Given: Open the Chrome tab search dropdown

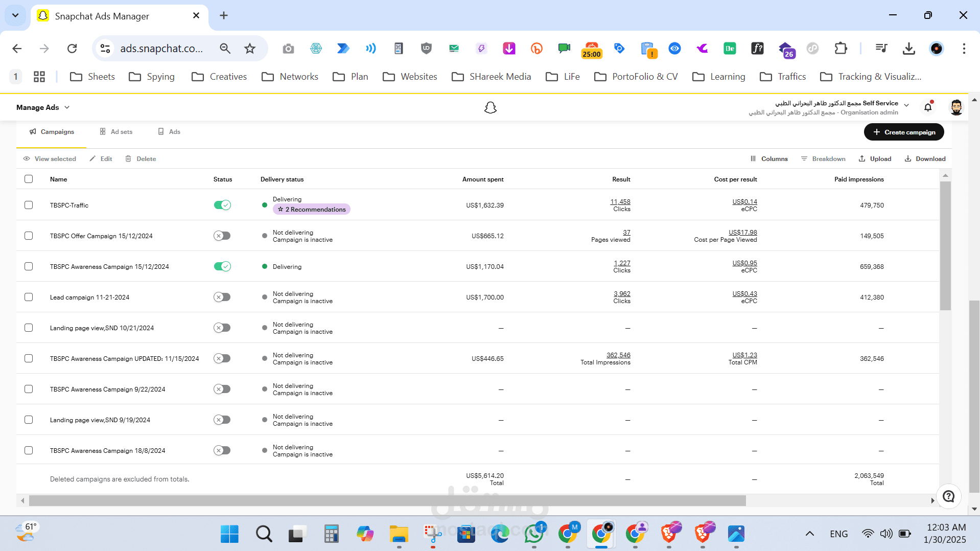Looking at the screenshot, I should click(x=15, y=15).
